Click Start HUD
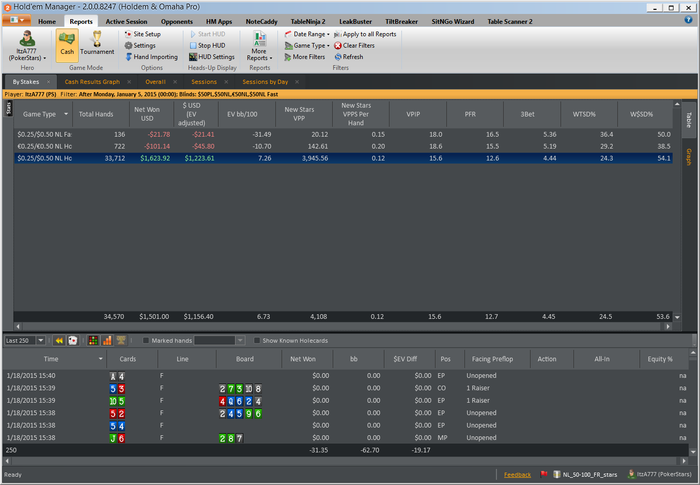Image resolution: width=700 pixels, height=485 pixels. (x=207, y=34)
